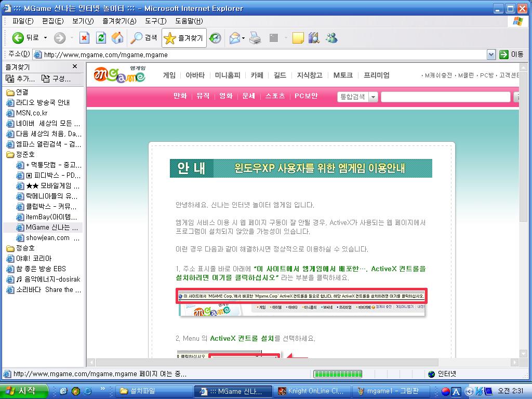This screenshot has width=532, height=399.
Task: Open the Research book icon in toolbar
Action: pyautogui.click(x=314, y=38)
